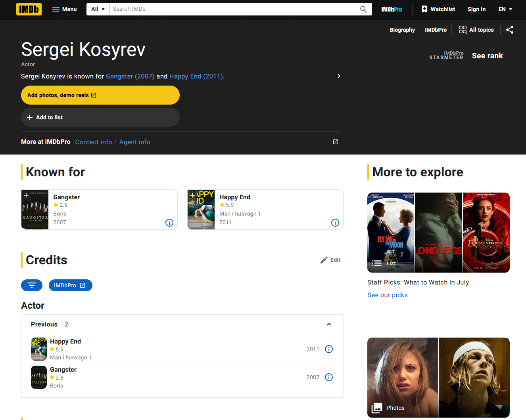This screenshot has height=420, width=526.
Task: Add Gangster poster to watchlist in Known for
Action: [26, 195]
